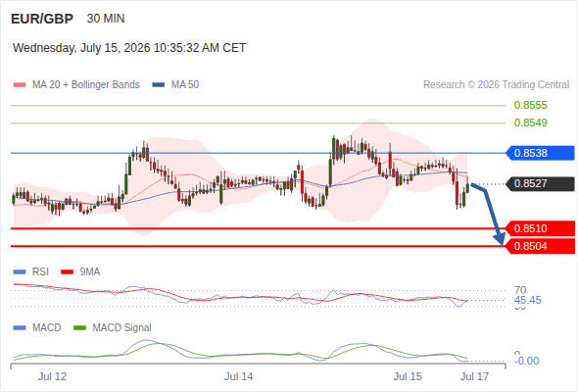Click the MACD Signal legend label

(122, 328)
